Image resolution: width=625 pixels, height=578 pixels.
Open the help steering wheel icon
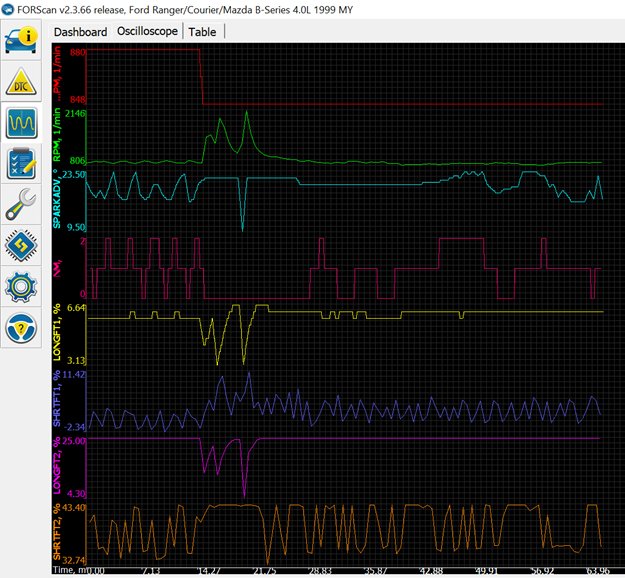pos(22,327)
